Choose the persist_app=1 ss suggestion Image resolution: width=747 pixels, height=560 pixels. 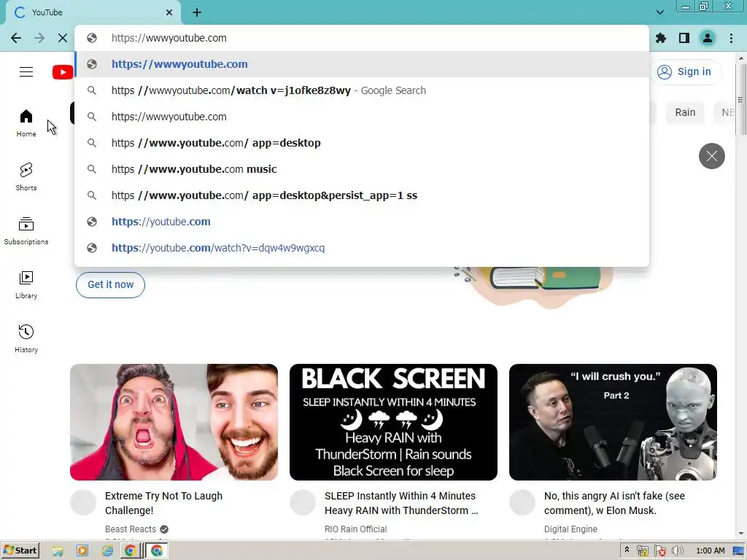tap(362, 195)
